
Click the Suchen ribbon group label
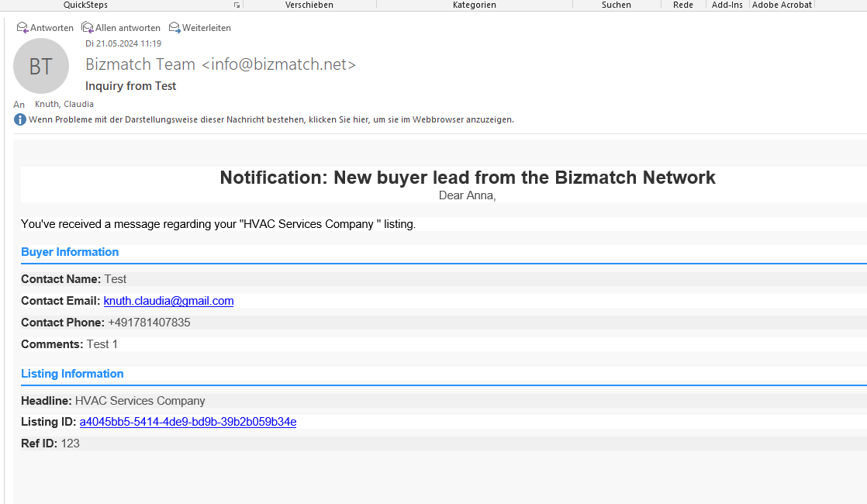(x=617, y=5)
